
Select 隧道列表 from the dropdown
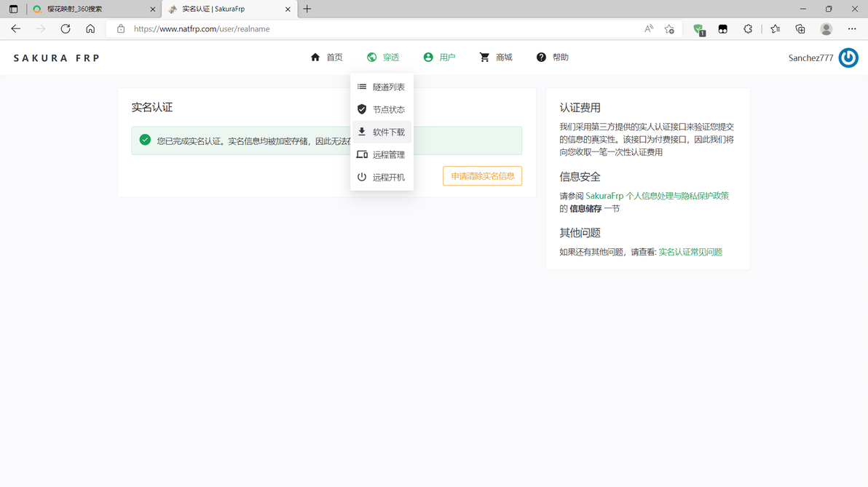click(x=382, y=87)
